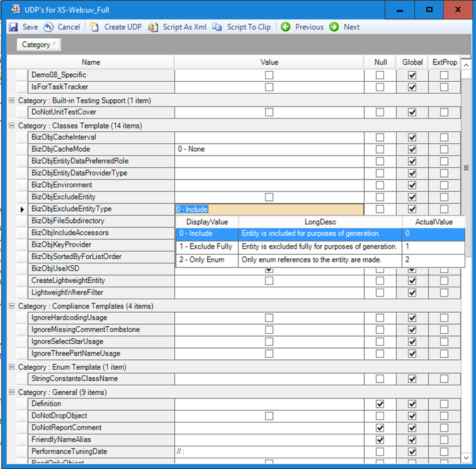Check Null checkbox for LightweightWhereFilter row
This screenshot has height=469, width=476.
point(379,293)
